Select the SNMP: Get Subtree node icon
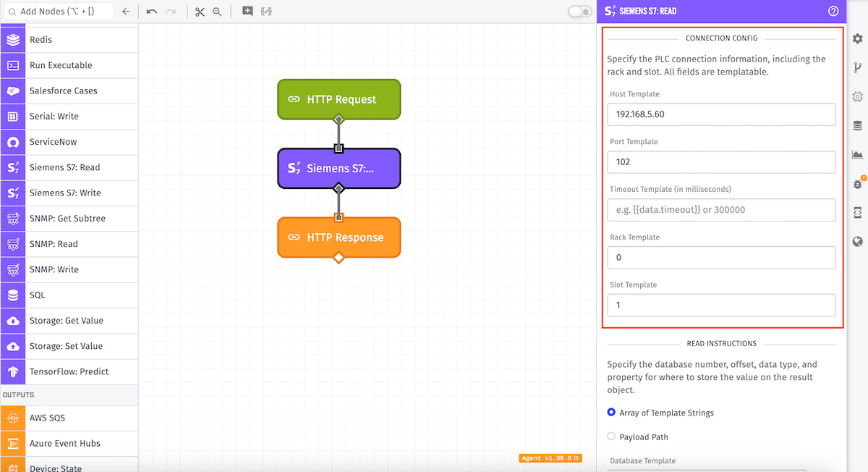This screenshot has height=472, width=868. point(13,219)
